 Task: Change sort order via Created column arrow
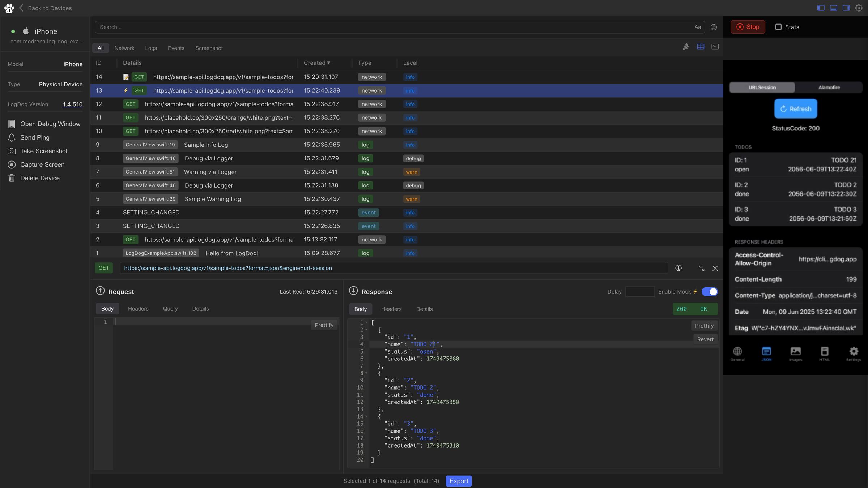pyautogui.click(x=328, y=63)
